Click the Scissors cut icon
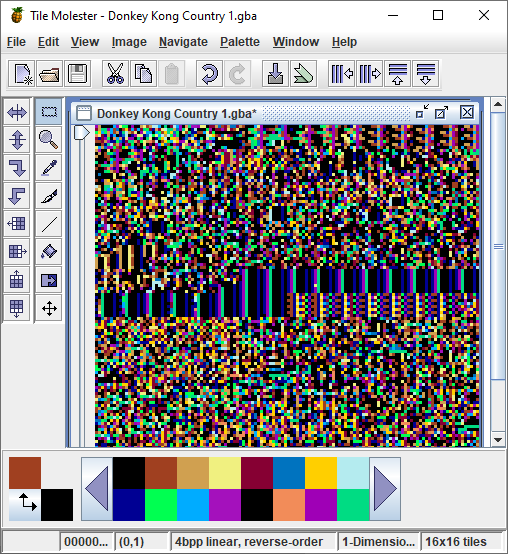Screen dimensions: 508x554 coord(115,74)
